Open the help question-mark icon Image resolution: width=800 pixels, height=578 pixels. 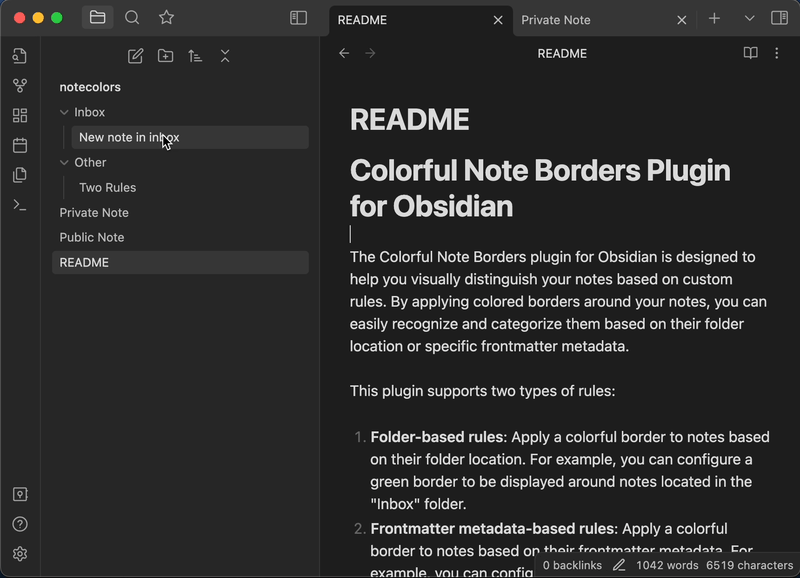point(20,524)
